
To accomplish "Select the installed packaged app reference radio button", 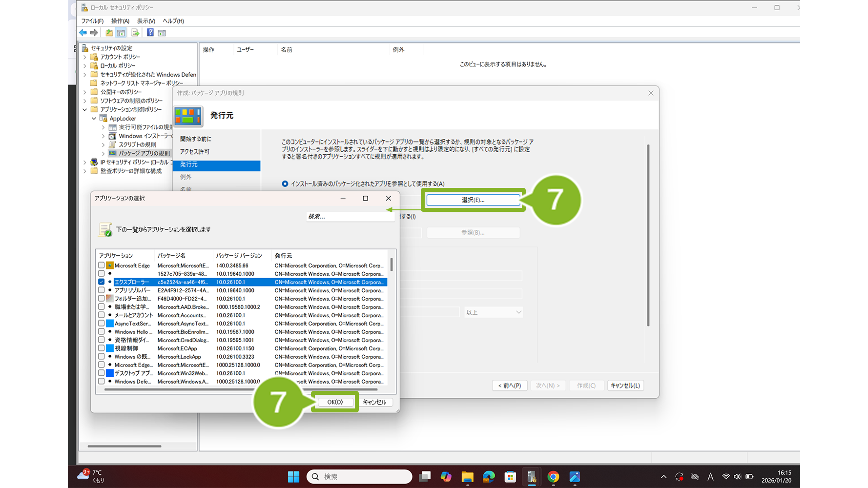I will pyautogui.click(x=285, y=184).
